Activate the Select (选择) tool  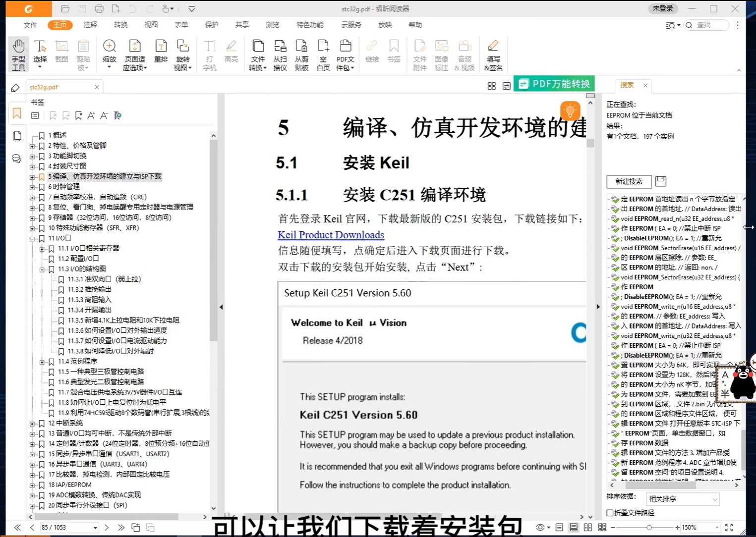point(40,54)
